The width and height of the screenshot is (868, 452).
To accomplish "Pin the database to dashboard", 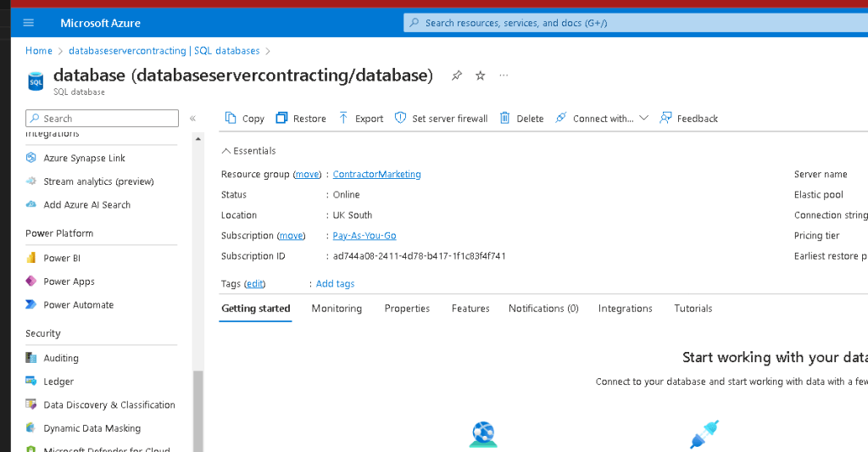I will tap(457, 75).
